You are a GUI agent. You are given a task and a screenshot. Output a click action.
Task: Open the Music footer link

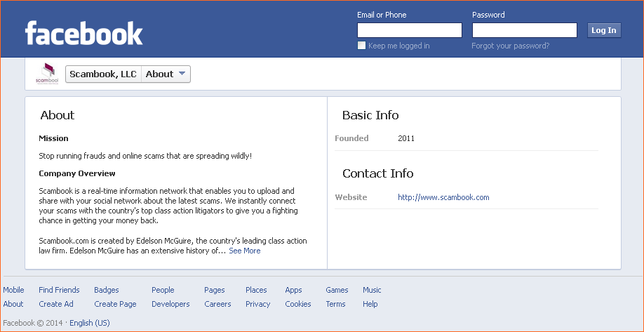(372, 290)
